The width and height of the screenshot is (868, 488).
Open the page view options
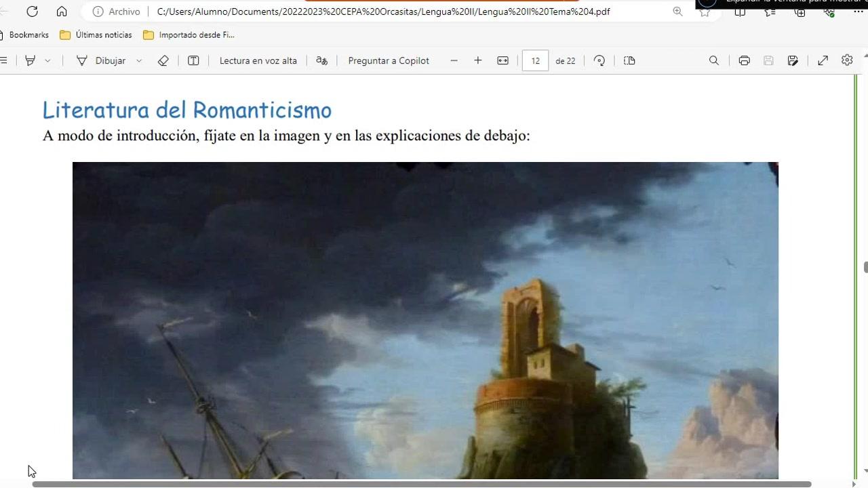click(629, 60)
